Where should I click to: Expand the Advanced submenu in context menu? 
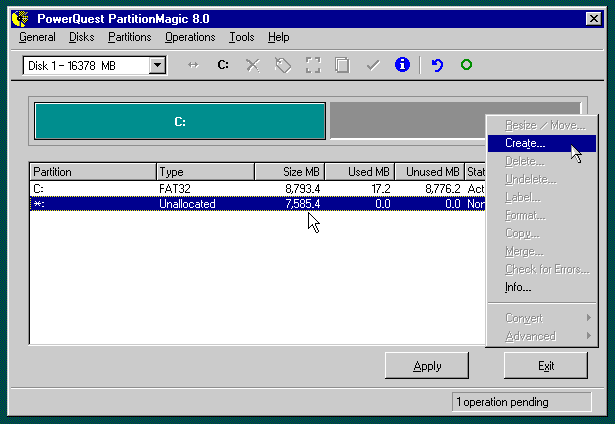click(540, 336)
